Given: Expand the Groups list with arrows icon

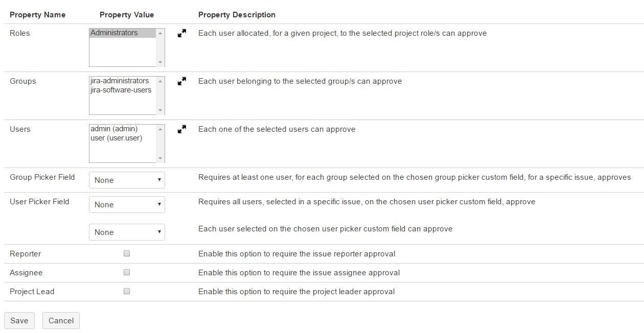Looking at the screenshot, I should pos(181,81).
